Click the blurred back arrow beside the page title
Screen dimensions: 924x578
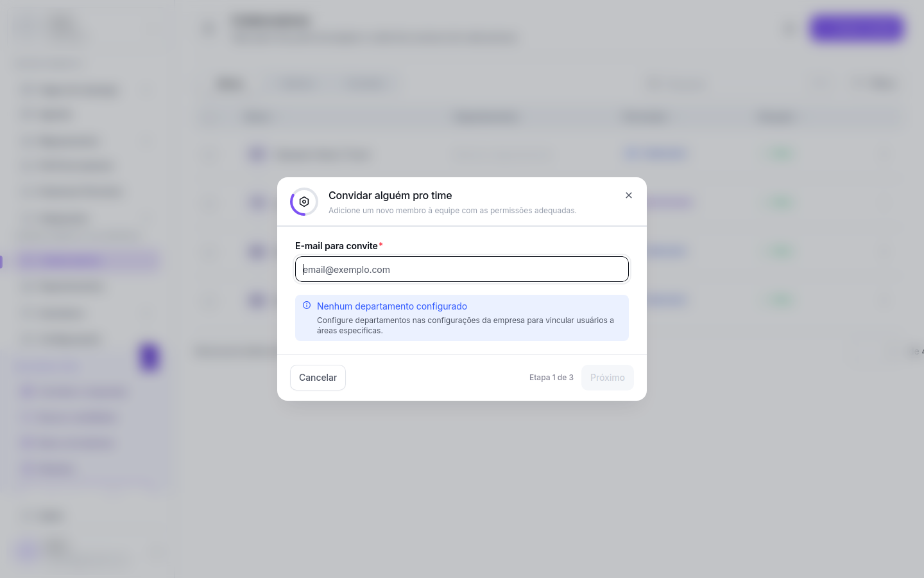point(209,28)
